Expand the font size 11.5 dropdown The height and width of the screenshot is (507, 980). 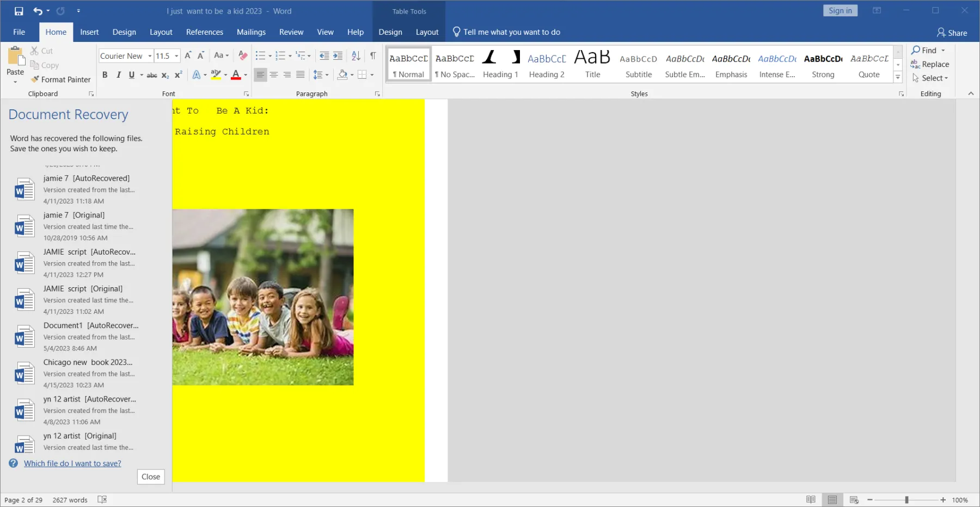[x=176, y=56]
